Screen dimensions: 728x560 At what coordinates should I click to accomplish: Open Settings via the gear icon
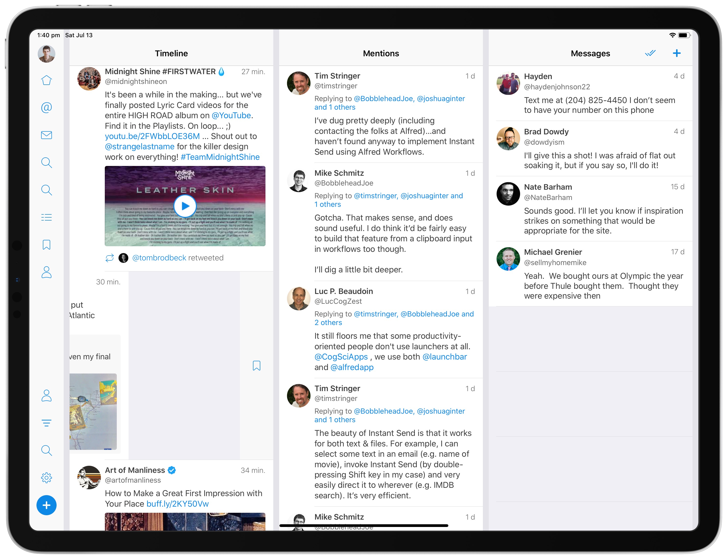[46, 478]
